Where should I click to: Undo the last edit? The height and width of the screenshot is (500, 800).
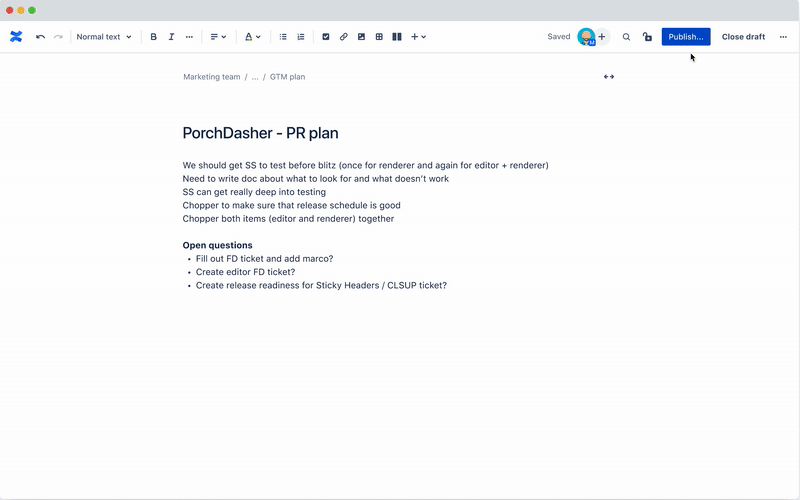pyautogui.click(x=40, y=37)
